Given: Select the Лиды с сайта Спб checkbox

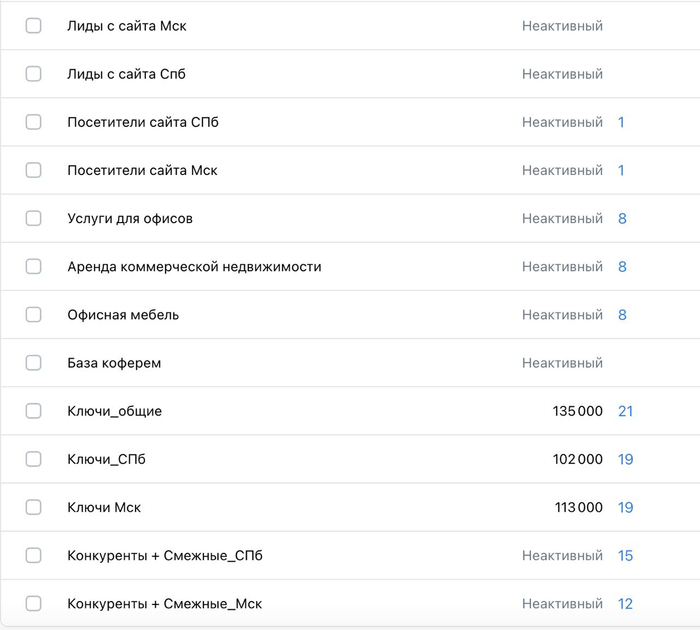Looking at the screenshot, I should click(34, 74).
